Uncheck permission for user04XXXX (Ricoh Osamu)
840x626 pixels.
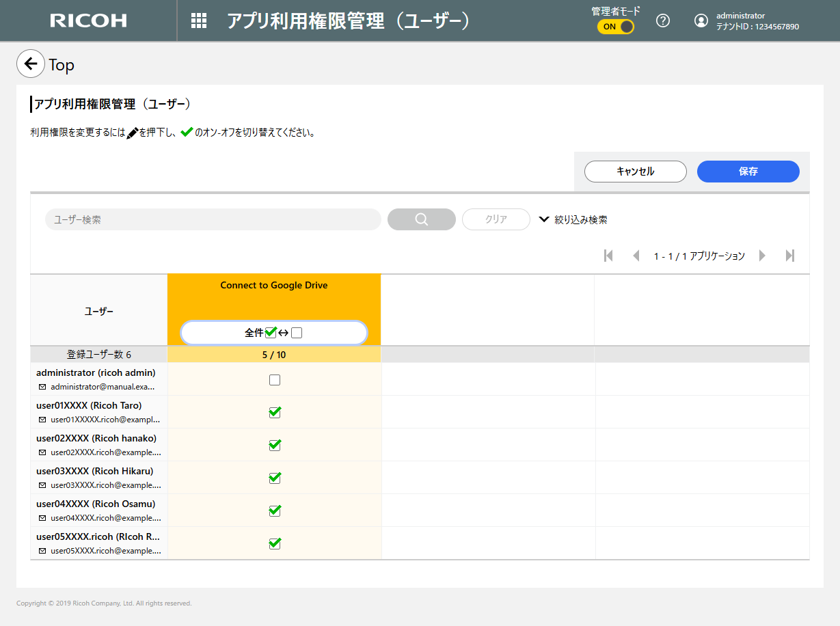click(x=275, y=511)
